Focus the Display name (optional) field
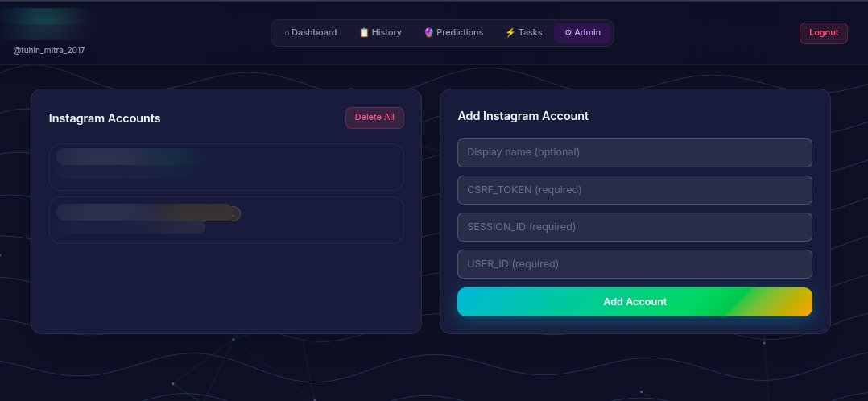 [x=634, y=152]
